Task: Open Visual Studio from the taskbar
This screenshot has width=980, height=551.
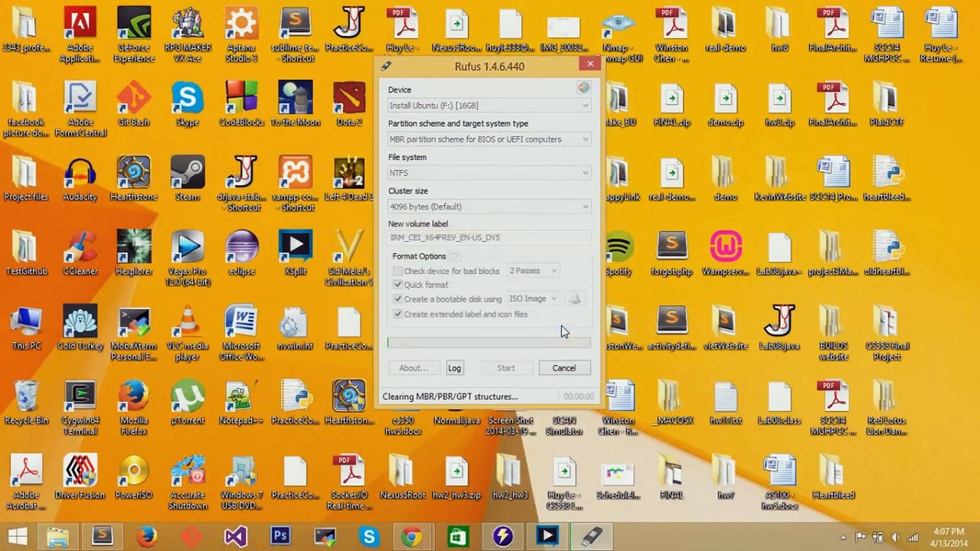Action: tap(236, 536)
